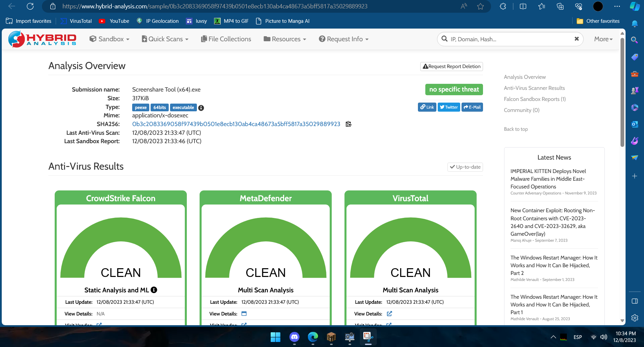Open the sidebar settings gear icon
Image resolution: width=644 pixels, height=347 pixels.
coord(635,318)
